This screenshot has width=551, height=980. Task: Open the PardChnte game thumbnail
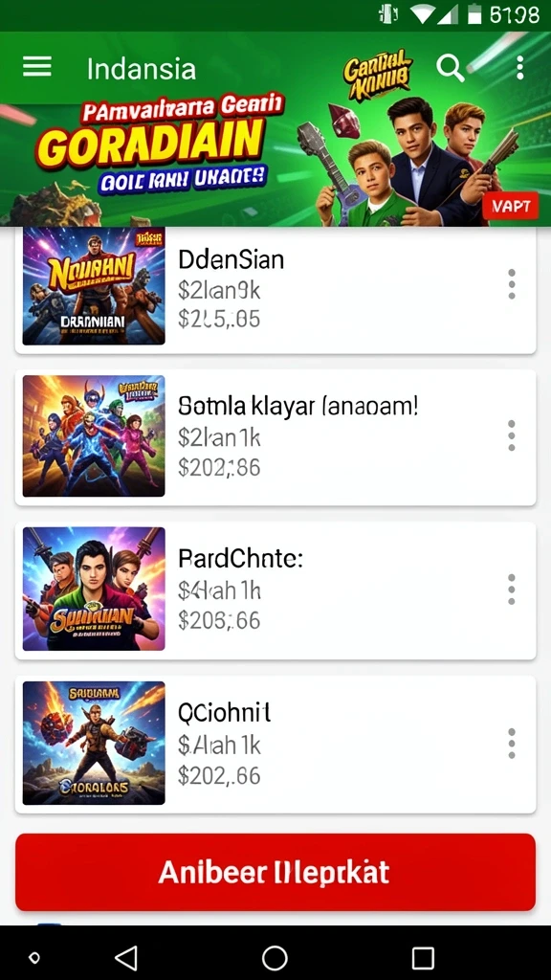(94, 589)
